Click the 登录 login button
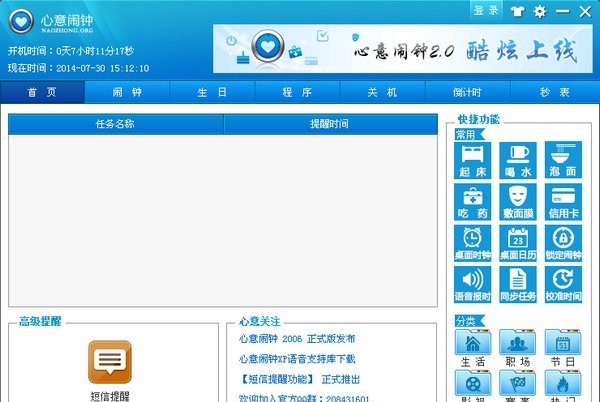Screen dimensions: 600x402 point(486,11)
